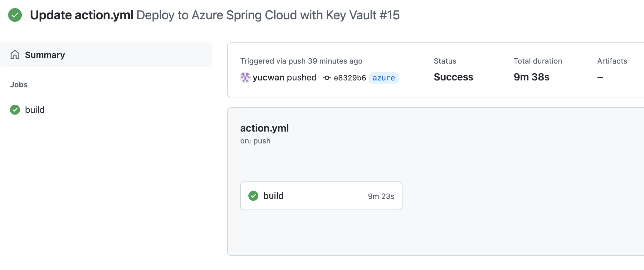
Task: Open the 'Deploy to Azure Spring Cloud with Key Vault' workflow
Action: tap(256, 15)
